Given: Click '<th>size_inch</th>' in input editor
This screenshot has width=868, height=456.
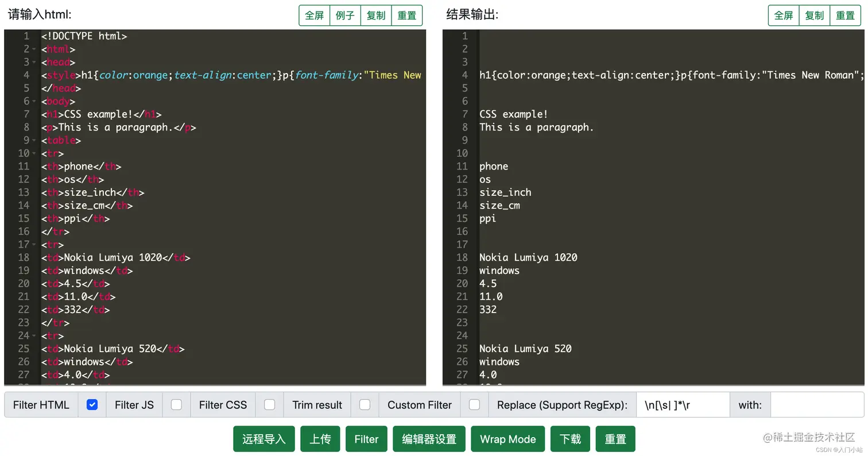Looking at the screenshot, I should (93, 192).
